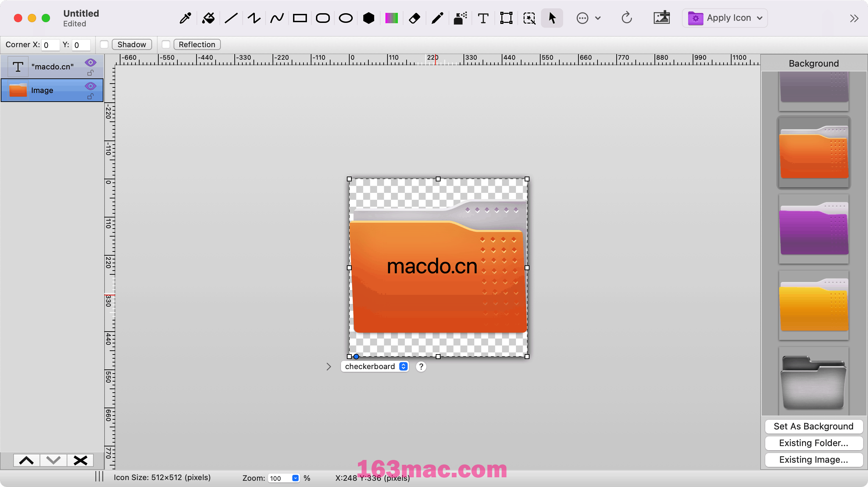This screenshot has height=487, width=868.
Task: Hide the Image layer visibility
Action: coord(91,85)
